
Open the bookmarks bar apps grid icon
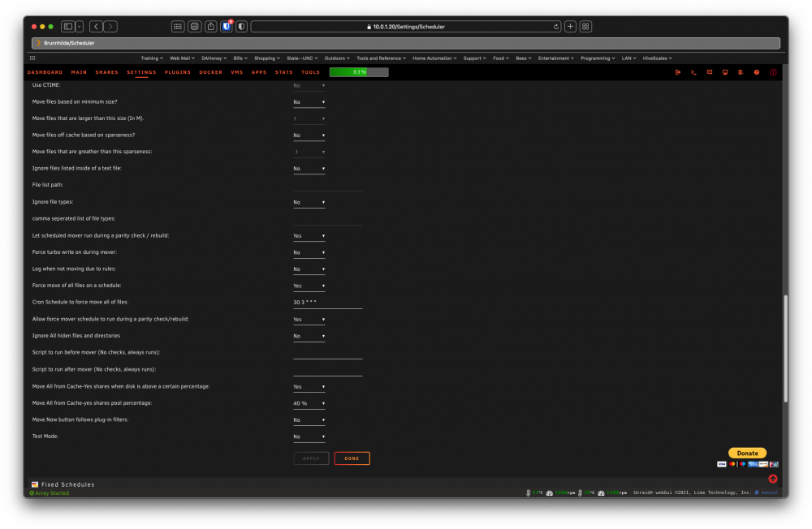pos(32,58)
